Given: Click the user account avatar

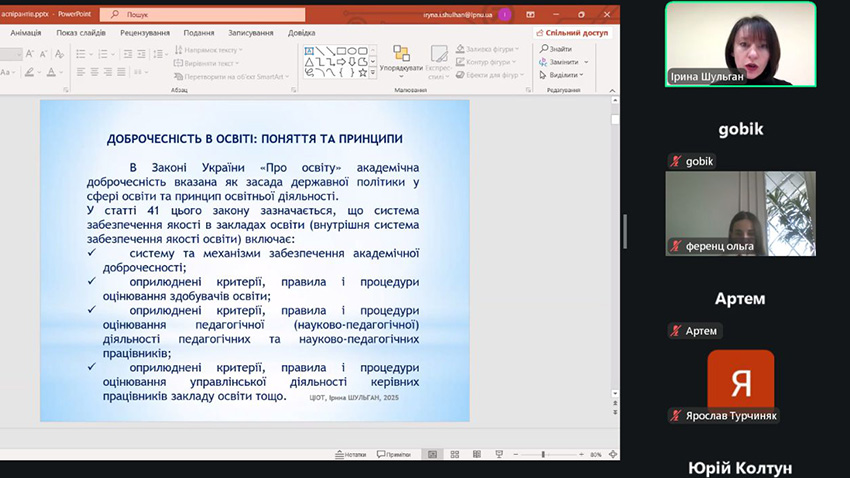Looking at the screenshot, I should point(505,15).
